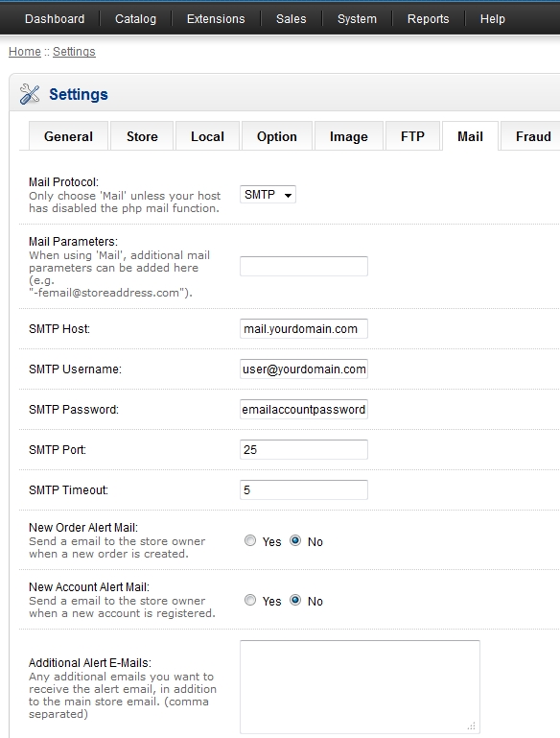Choose No for New Account Alert Mail
The width and height of the screenshot is (560, 738).
[295, 600]
